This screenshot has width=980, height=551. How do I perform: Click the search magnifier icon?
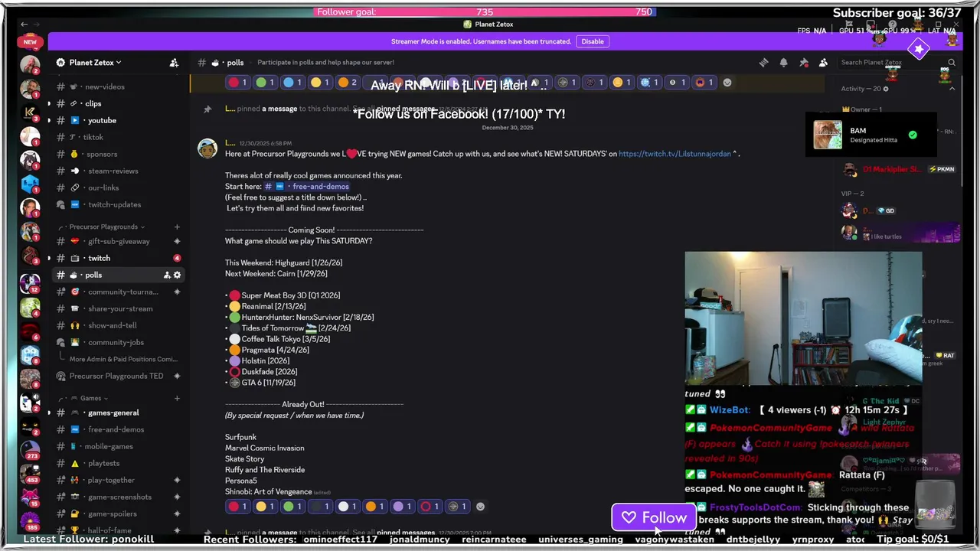point(952,63)
